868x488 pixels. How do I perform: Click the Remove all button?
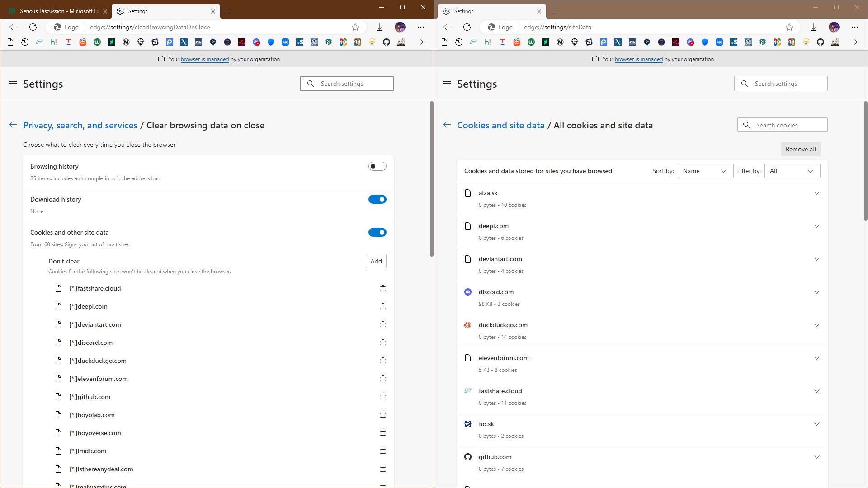point(800,149)
